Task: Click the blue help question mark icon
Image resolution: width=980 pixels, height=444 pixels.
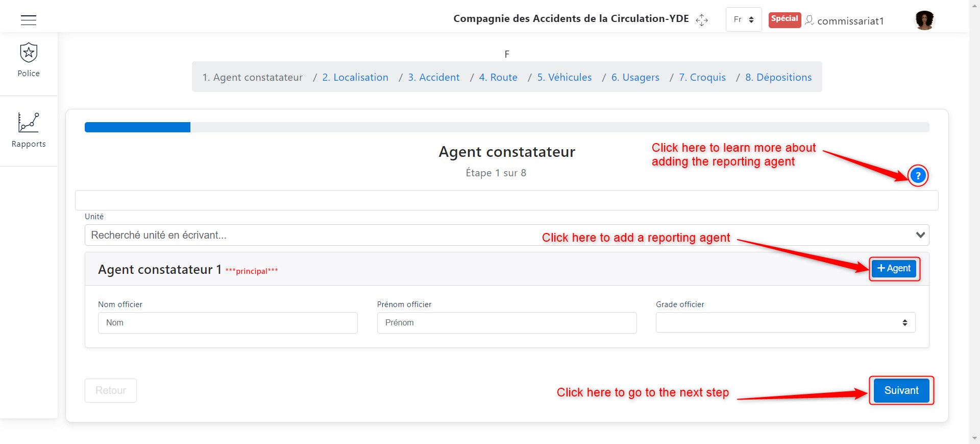Action: click(918, 176)
